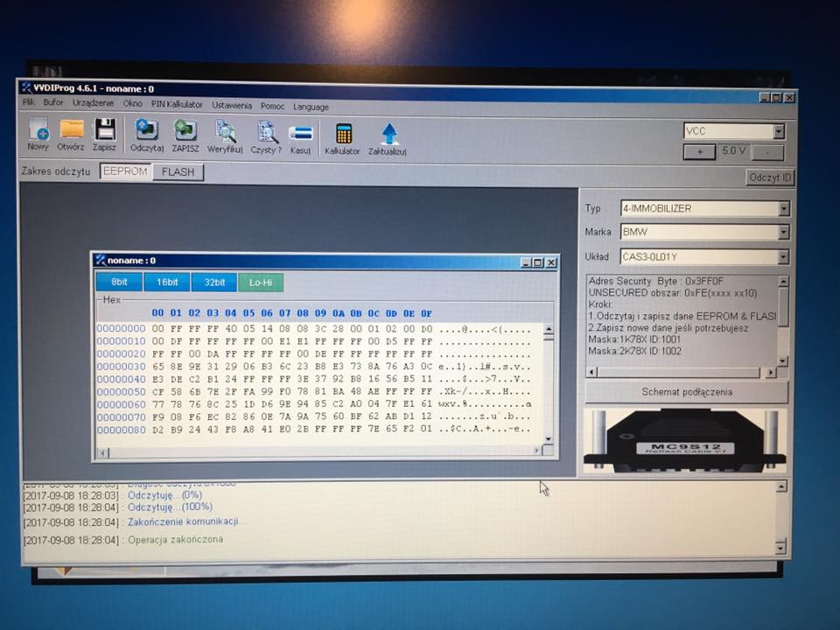This screenshot has width=840, height=630.
Task: Select the EEPROM read range toggle
Action: click(x=125, y=171)
